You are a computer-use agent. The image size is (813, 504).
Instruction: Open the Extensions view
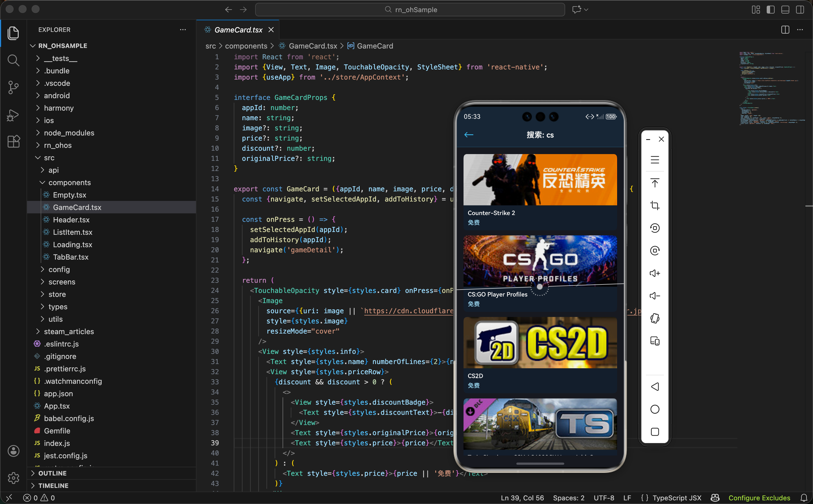[13, 142]
